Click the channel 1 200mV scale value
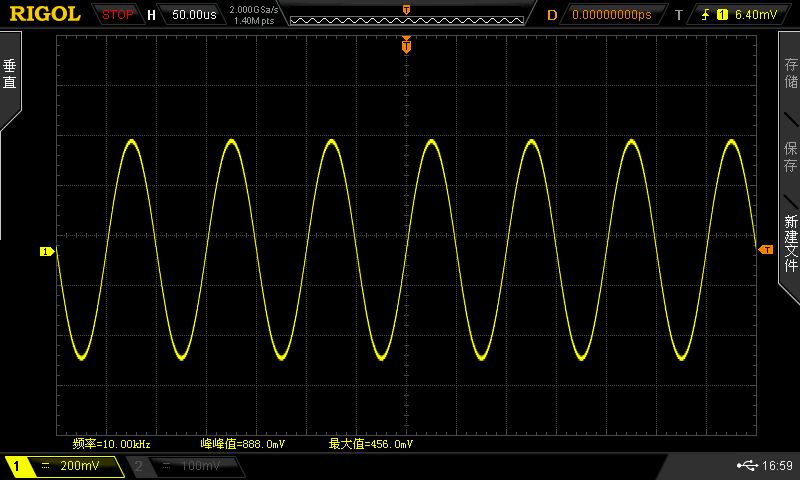Screen dimensions: 800x480 point(80,465)
